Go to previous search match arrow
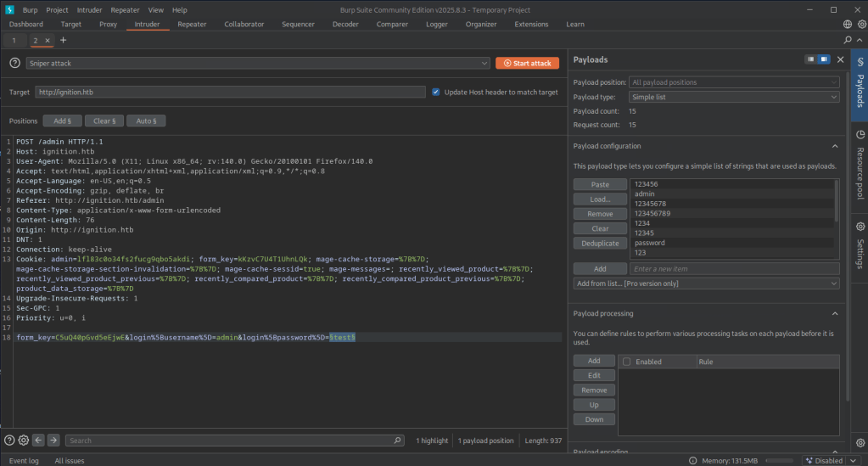 (x=38, y=440)
